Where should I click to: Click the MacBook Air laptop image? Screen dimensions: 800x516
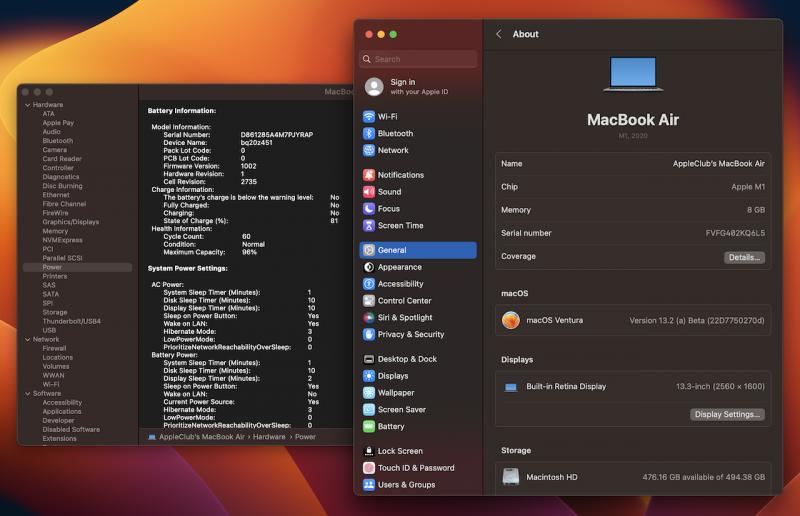pyautogui.click(x=633, y=74)
